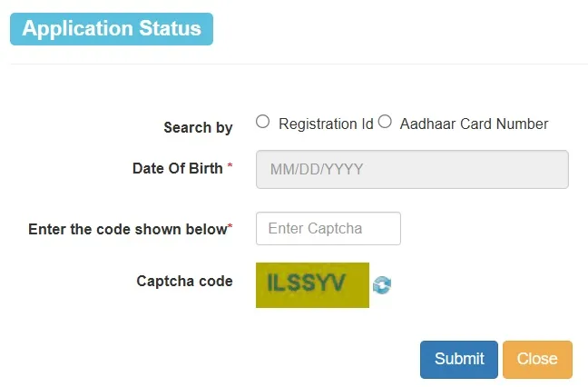Image resolution: width=588 pixels, height=387 pixels.
Task: Click the Registration Id label text
Action: (326, 124)
